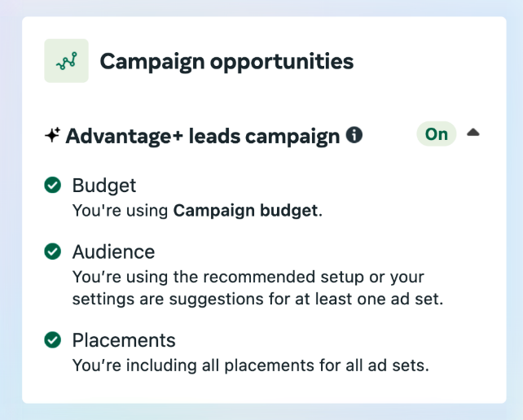Click the Audience green checkmark icon
Screen dimensions: 523x420
53,251
